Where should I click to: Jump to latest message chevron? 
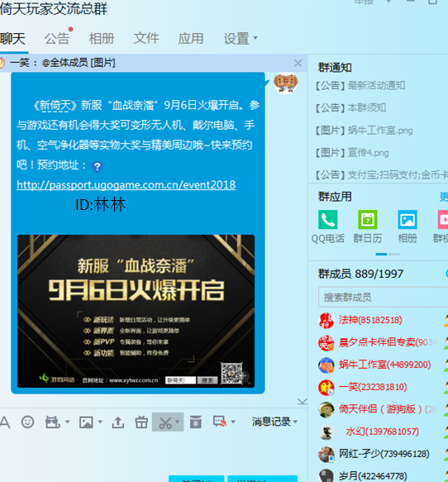(303, 402)
